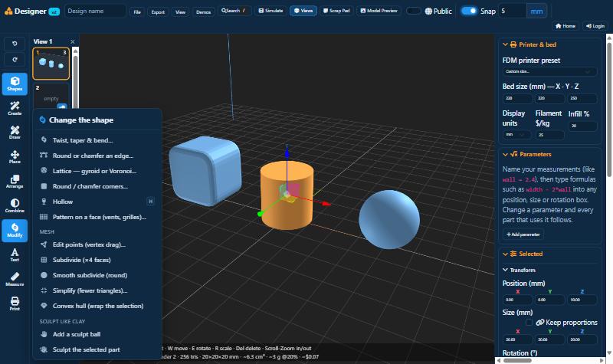This screenshot has height=364, width=613.
Task: Open the File menu
Action: (137, 11)
